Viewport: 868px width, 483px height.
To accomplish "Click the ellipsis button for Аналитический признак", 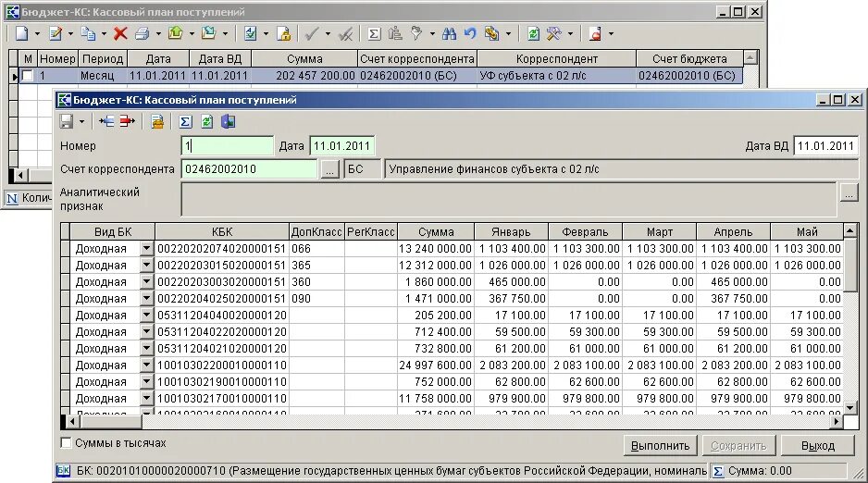I will click(849, 192).
